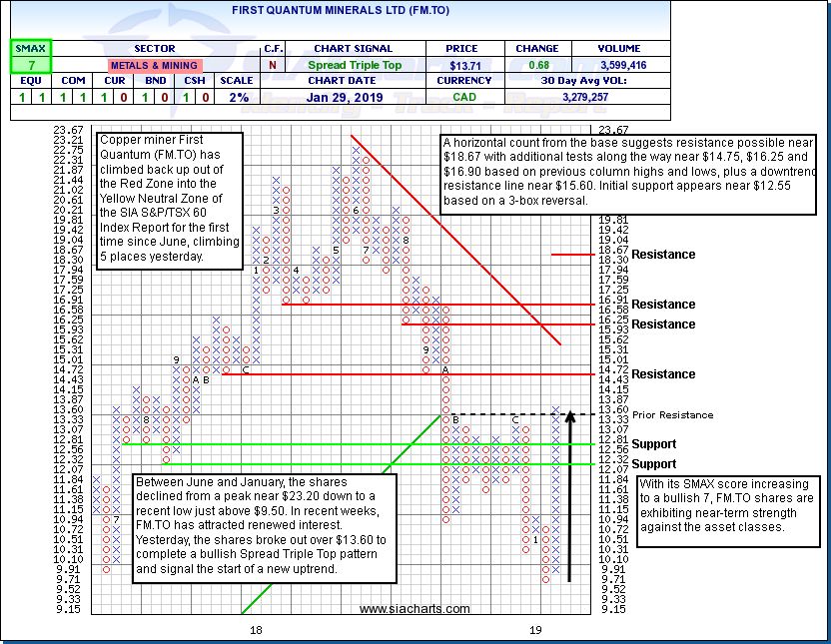Click the horizontal count resistance annotation box

[x=629, y=170]
